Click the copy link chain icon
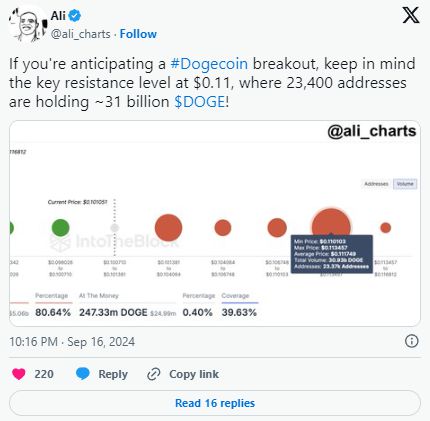 point(154,374)
